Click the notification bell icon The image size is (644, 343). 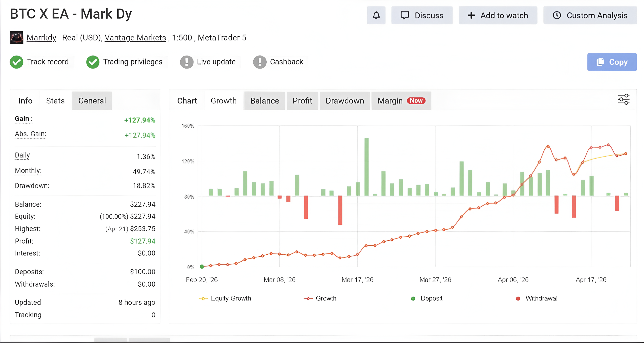[x=376, y=15]
